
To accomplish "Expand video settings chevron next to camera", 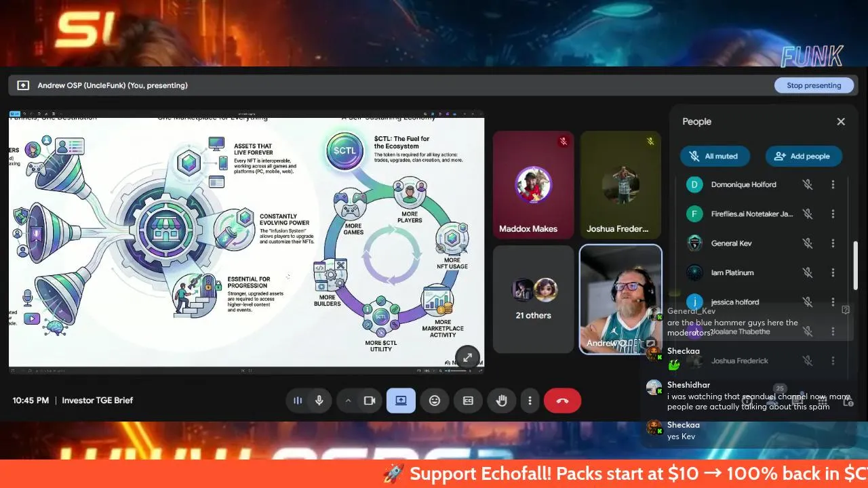I will tap(348, 401).
